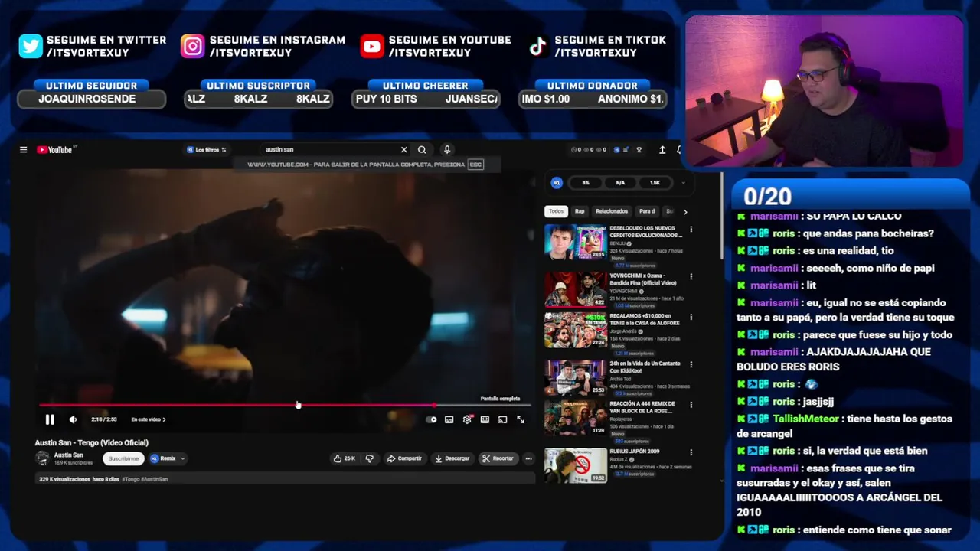Open the 'RUBIUS JAPÓN 2009' video

[576, 465]
